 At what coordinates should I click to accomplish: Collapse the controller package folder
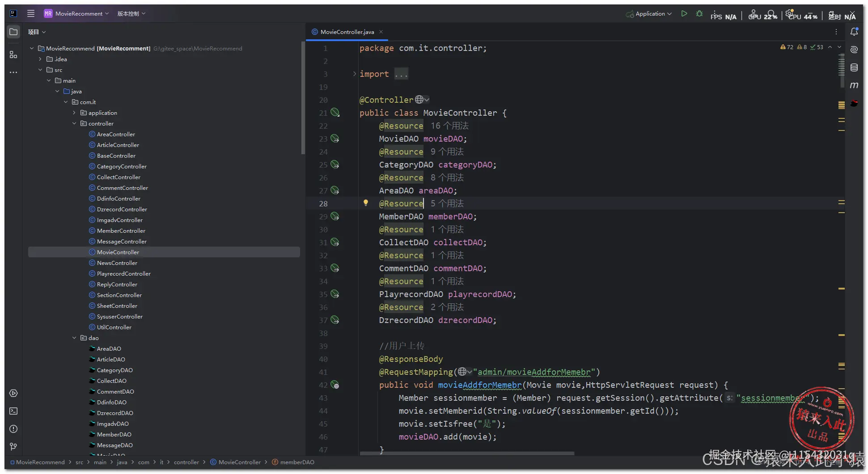click(x=75, y=124)
